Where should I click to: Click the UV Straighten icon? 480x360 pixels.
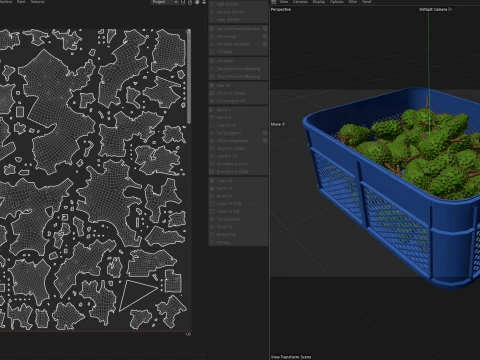click(212, 133)
